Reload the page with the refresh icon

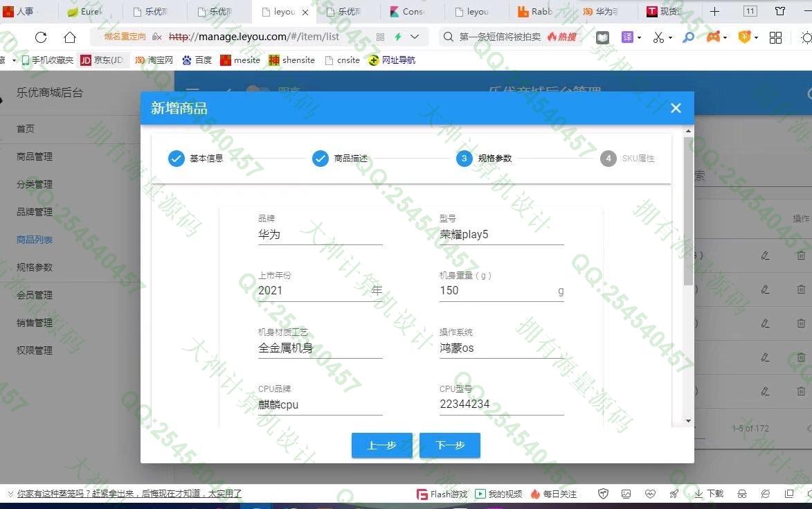point(41,37)
